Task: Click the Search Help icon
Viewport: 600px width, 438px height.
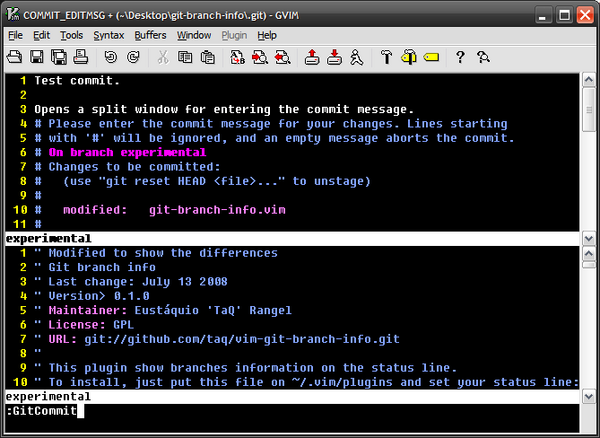Action: pyautogui.click(x=483, y=57)
